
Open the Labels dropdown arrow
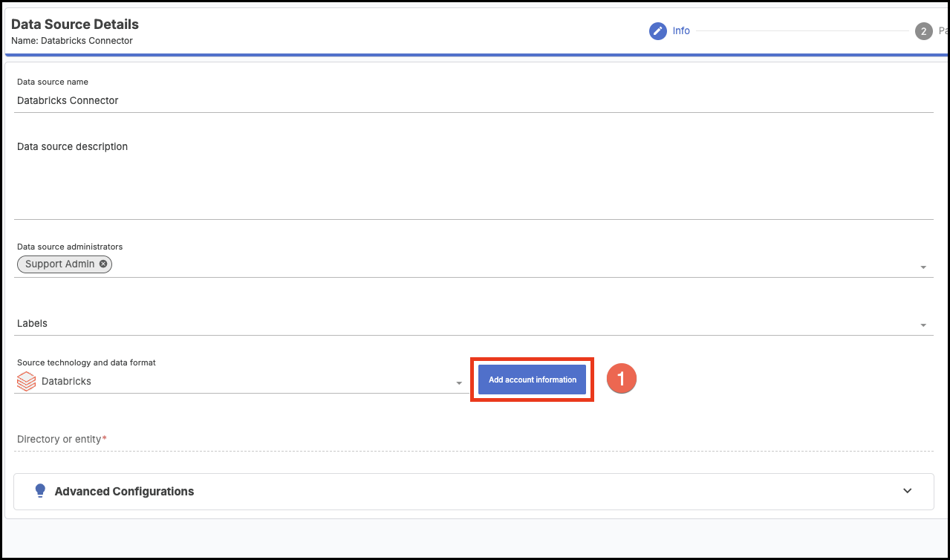(923, 325)
